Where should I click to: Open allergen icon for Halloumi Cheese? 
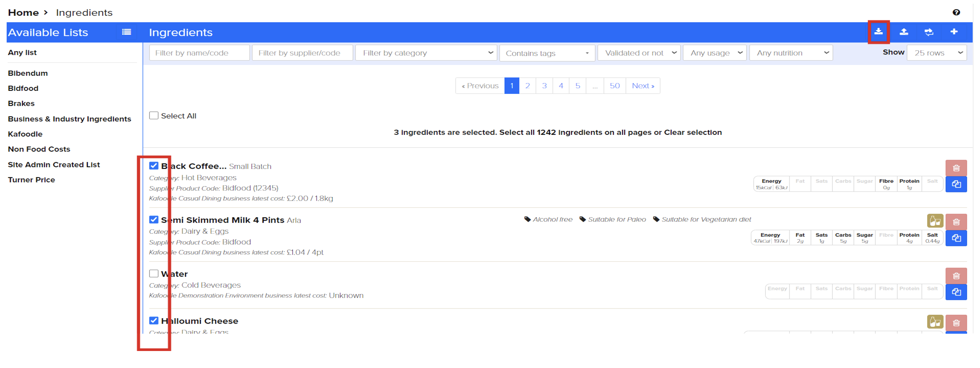click(935, 322)
